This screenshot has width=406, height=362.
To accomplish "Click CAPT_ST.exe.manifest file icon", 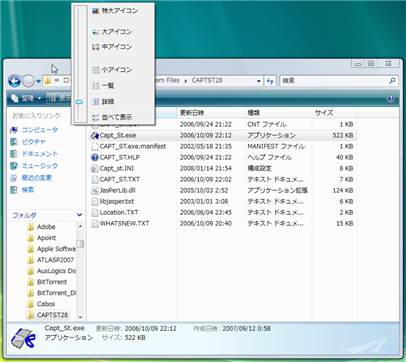I will tap(95, 147).
